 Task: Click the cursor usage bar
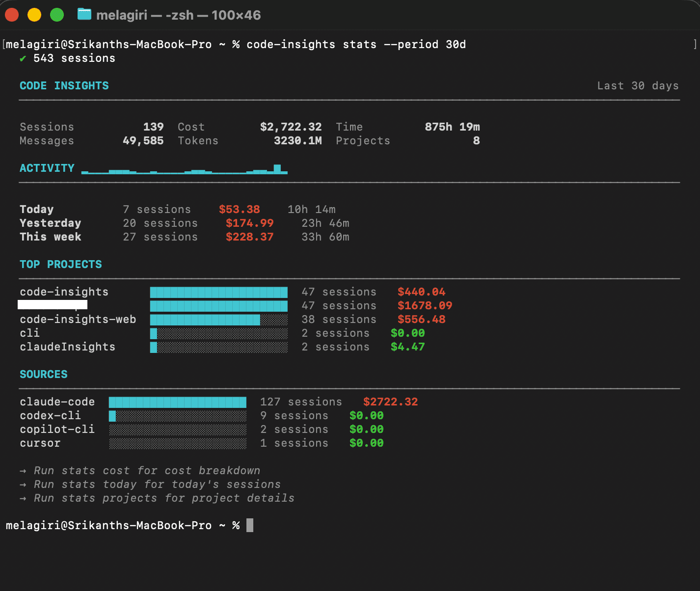177,443
